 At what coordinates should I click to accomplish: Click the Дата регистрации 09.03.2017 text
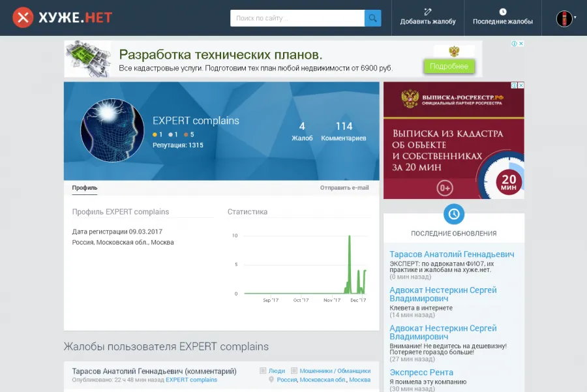pyautogui.click(x=117, y=232)
